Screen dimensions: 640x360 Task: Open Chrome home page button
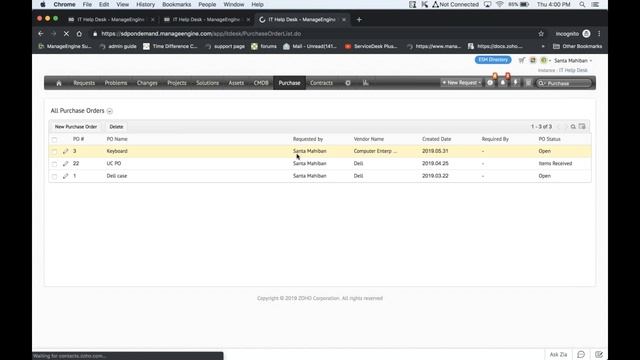(79, 34)
